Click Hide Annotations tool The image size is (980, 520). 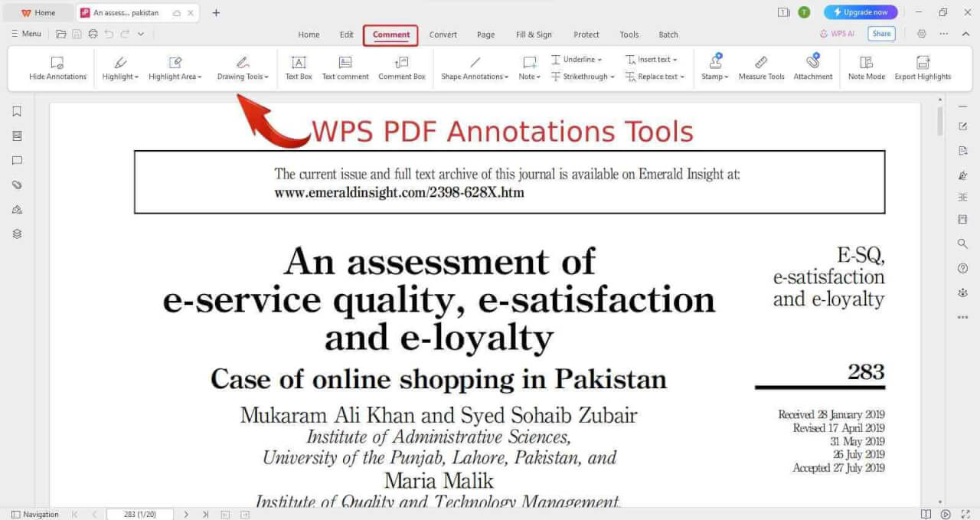57,67
